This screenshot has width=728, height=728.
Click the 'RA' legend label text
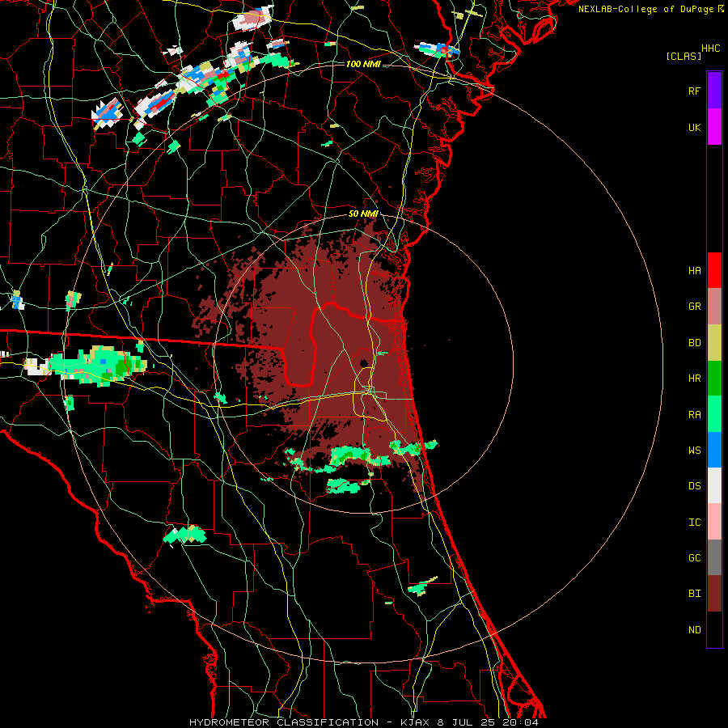[695, 415]
